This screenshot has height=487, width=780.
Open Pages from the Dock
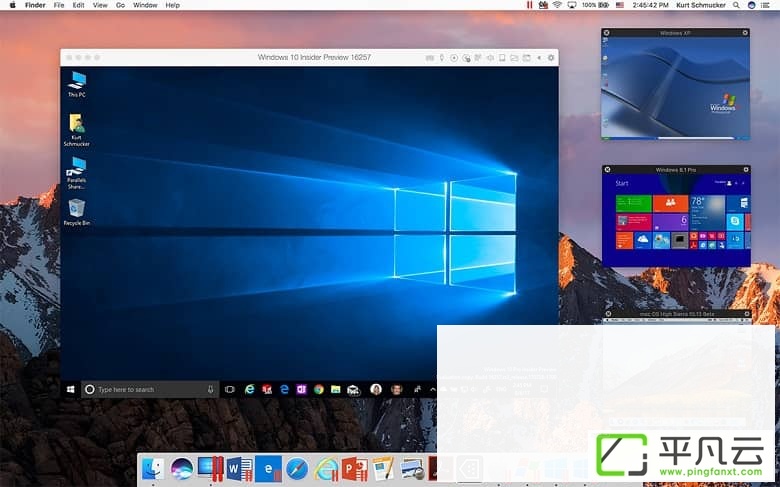pos(384,469)
